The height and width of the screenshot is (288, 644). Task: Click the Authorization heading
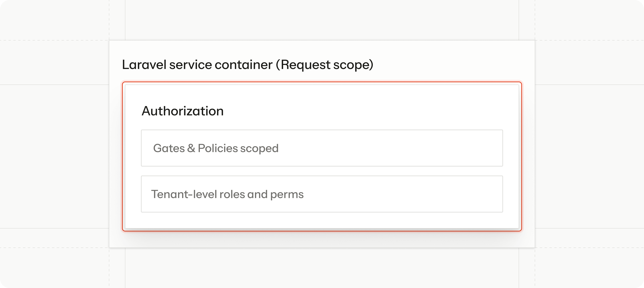point(183,111)
